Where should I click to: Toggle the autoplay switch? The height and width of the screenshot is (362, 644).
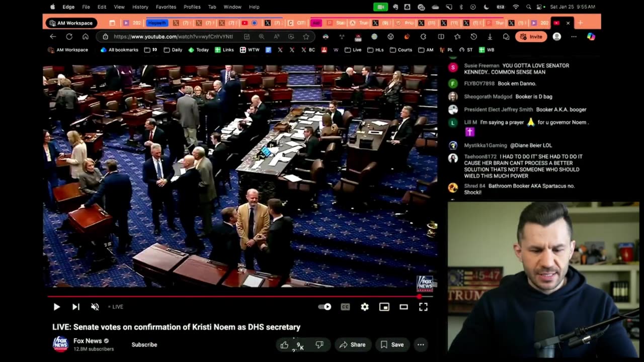[325, 307]
